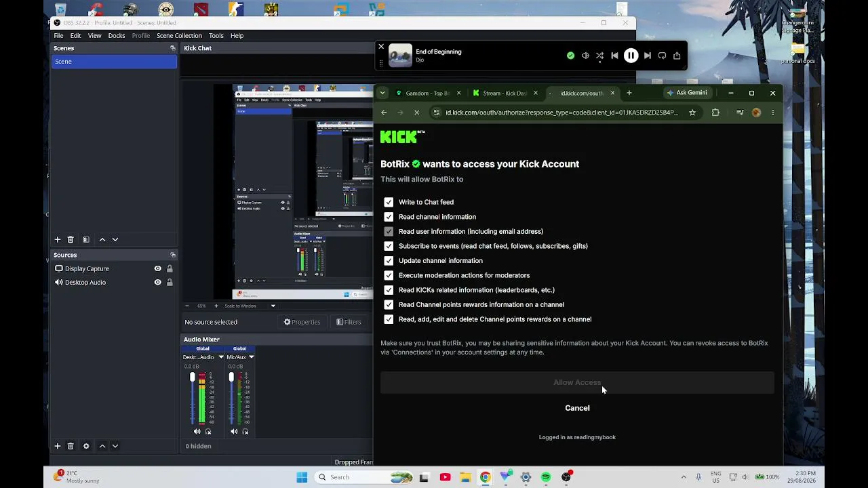Uncheck the Read channel information permission
This screenshot has width=868, height=488.
(389, 217)
